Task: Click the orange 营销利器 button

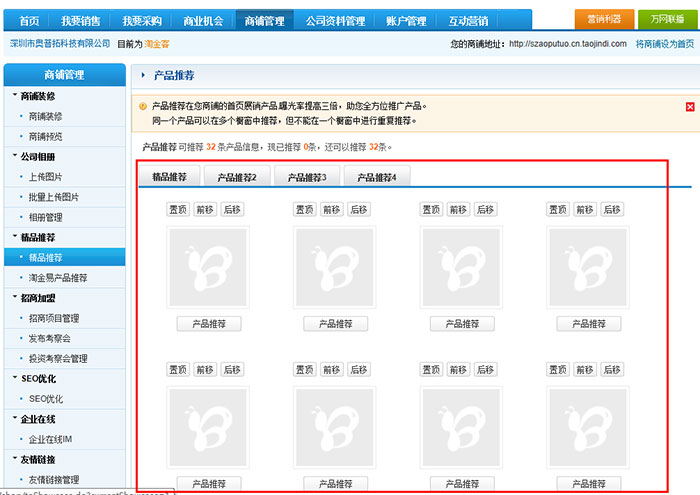Action: [603, 19]
